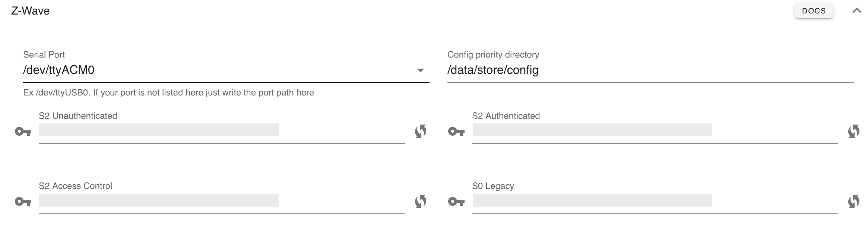Image resolution: width=868 pixels, height=229 pixels.
Task: Click the Config priority directory label
Action: pyautogui.click(x=493, y=55)
